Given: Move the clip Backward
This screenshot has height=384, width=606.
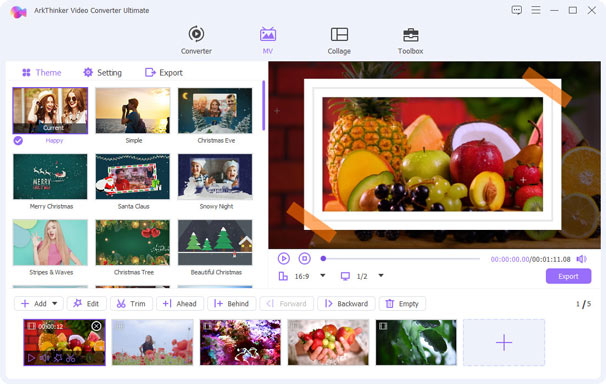Looking at the screenshot, I should [x=346, y=304].
